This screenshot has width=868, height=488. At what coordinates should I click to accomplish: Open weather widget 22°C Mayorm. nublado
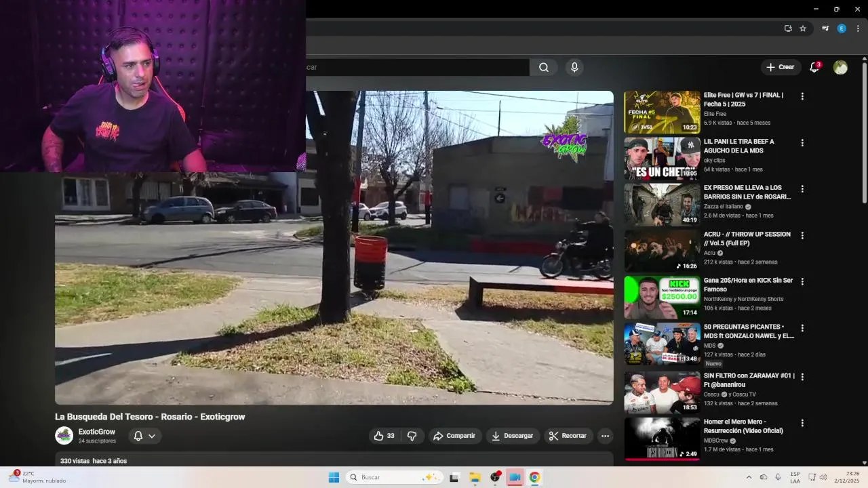click(x=37, y=477)
